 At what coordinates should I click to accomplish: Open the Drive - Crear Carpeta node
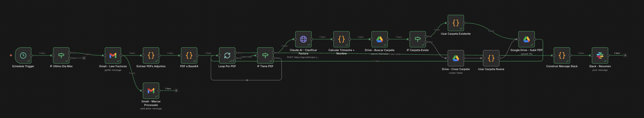tap(456, 58)
